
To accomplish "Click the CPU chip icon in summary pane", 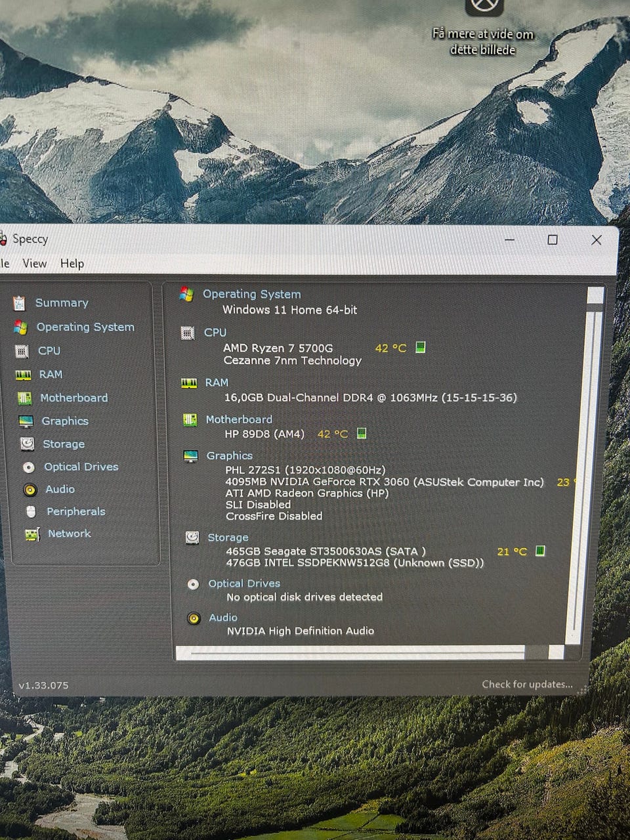I will coord(188,333).
